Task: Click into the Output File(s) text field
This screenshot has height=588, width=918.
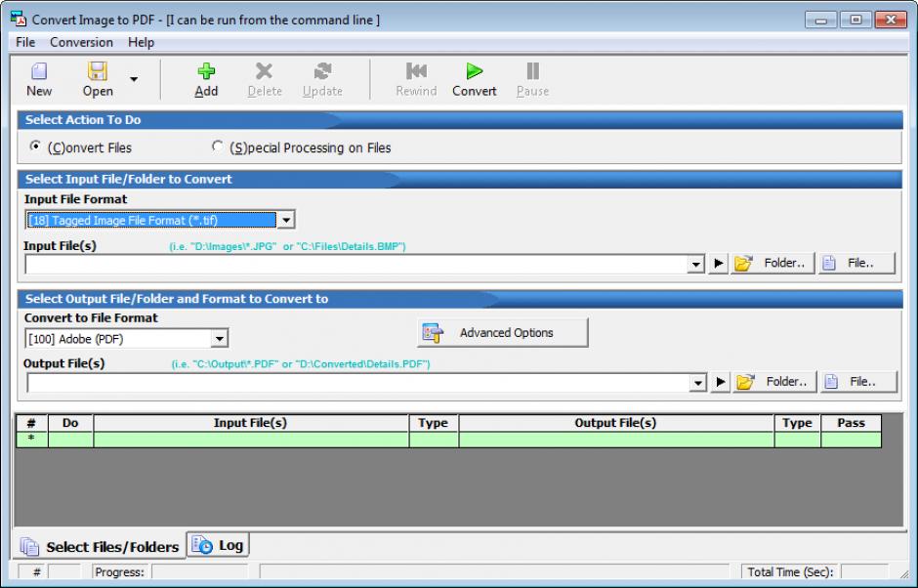Action: (356, 382)
